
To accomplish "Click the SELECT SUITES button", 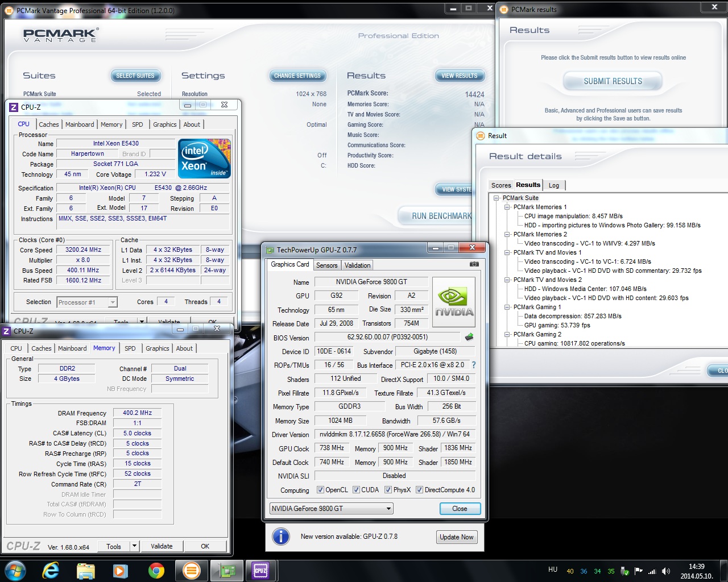I will [x=135, y=76].
